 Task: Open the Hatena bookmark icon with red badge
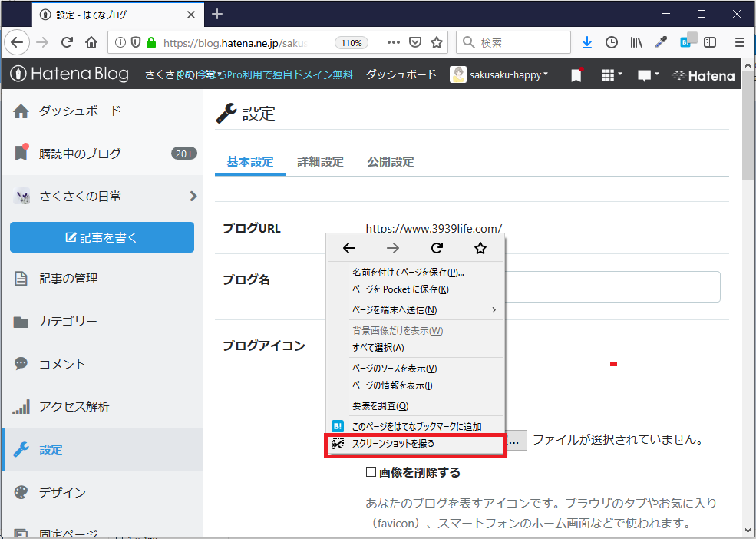click(x=576, y=74)
